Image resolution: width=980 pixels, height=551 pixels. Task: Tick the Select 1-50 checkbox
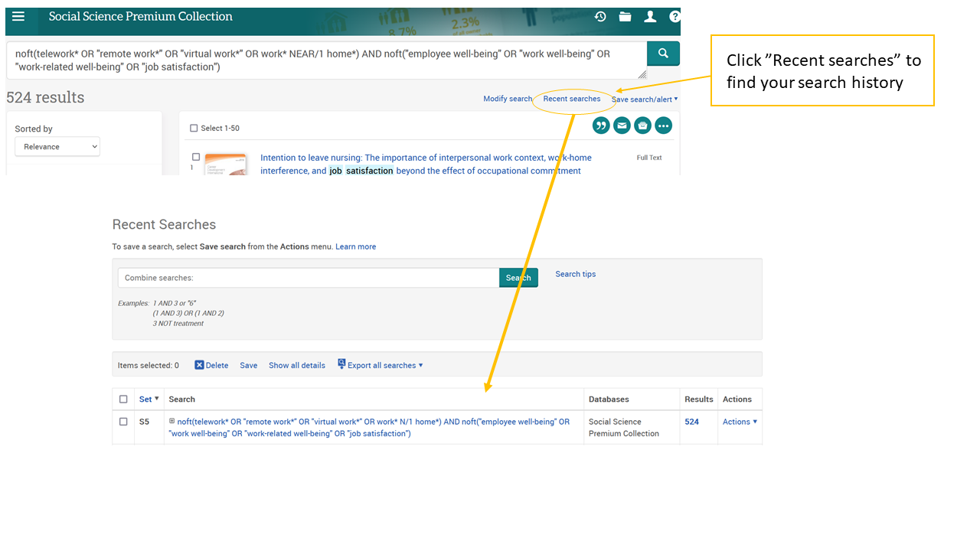tap(194, 129)
